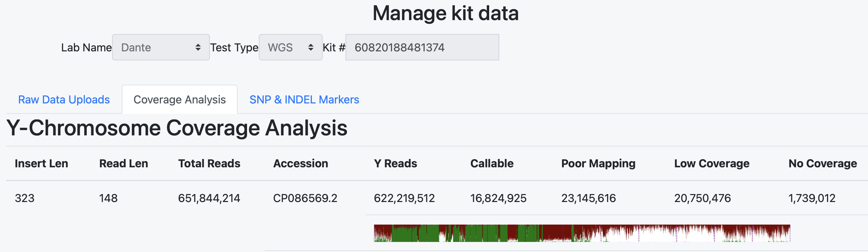Image resolution: width=868 pixels, height=252 pixels.
Task: Open the SNP & INDEL Markers tab
Action: (x=304, y=100)
